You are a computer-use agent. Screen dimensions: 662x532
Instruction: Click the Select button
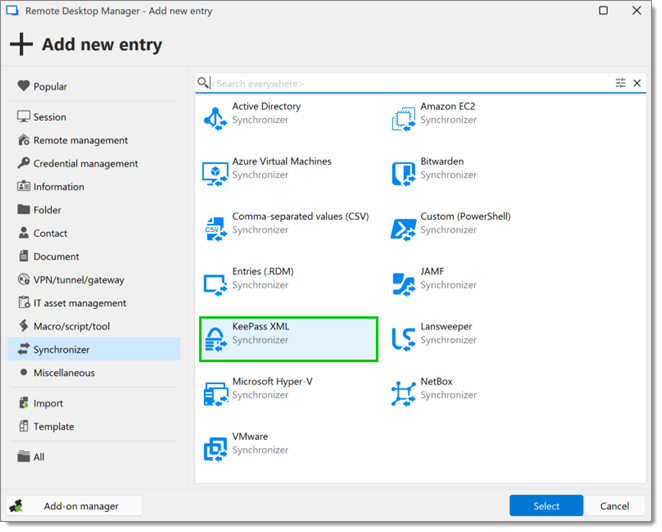[x=546, y=506]
